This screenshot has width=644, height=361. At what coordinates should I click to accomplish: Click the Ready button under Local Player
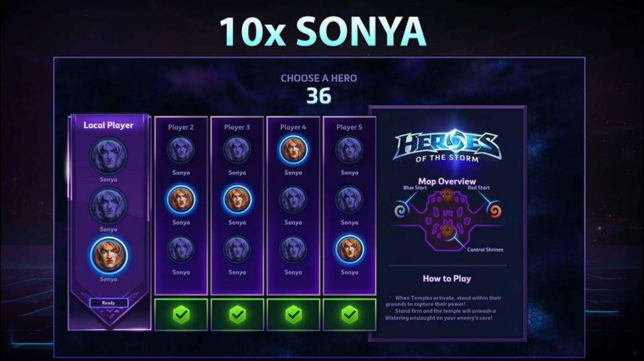click(x=109, y=303)
